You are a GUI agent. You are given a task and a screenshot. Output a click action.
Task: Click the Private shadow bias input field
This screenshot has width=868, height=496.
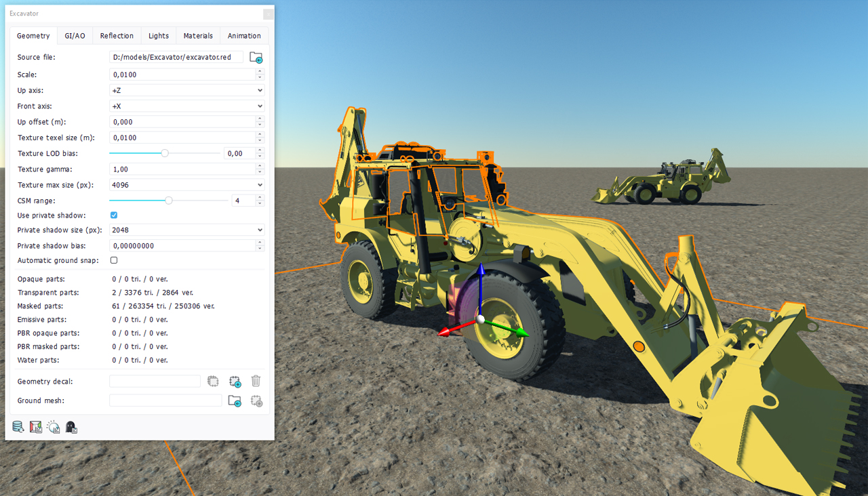tap(182, 246)
